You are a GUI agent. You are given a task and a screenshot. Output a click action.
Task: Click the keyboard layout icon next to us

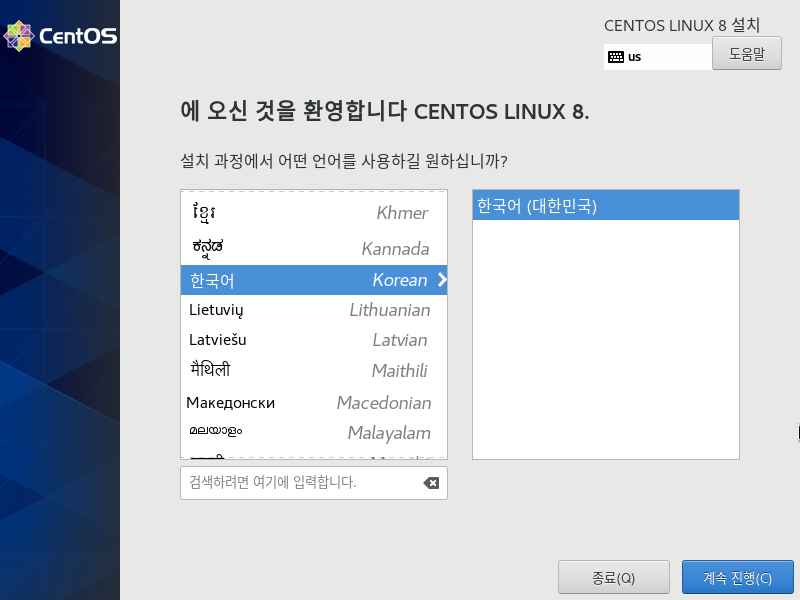pyautogui.click(x=616, y=57)
